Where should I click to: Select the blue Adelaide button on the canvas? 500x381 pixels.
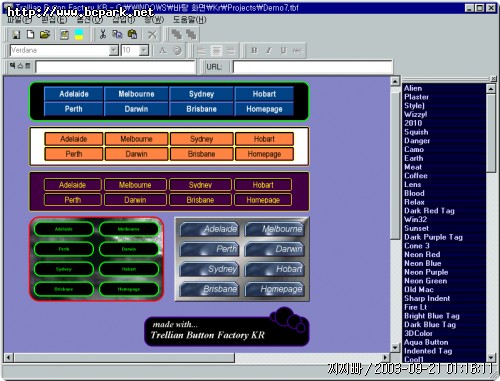coord(74,94)
